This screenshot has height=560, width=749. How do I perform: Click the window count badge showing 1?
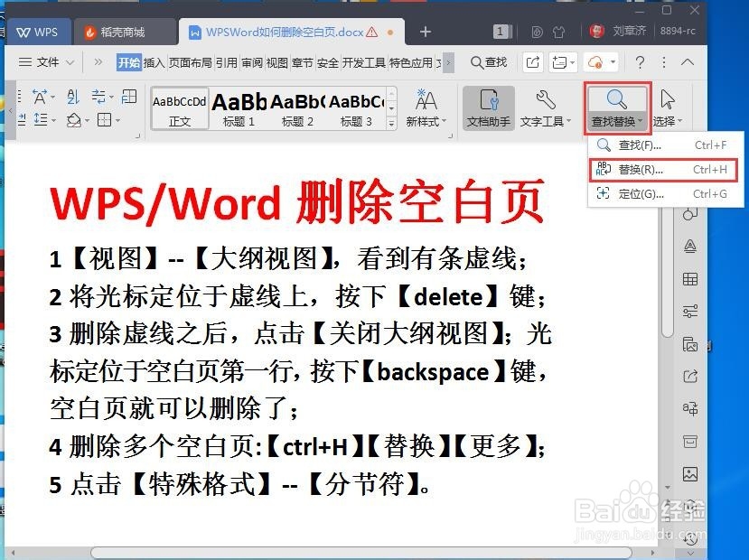point(501,32)
